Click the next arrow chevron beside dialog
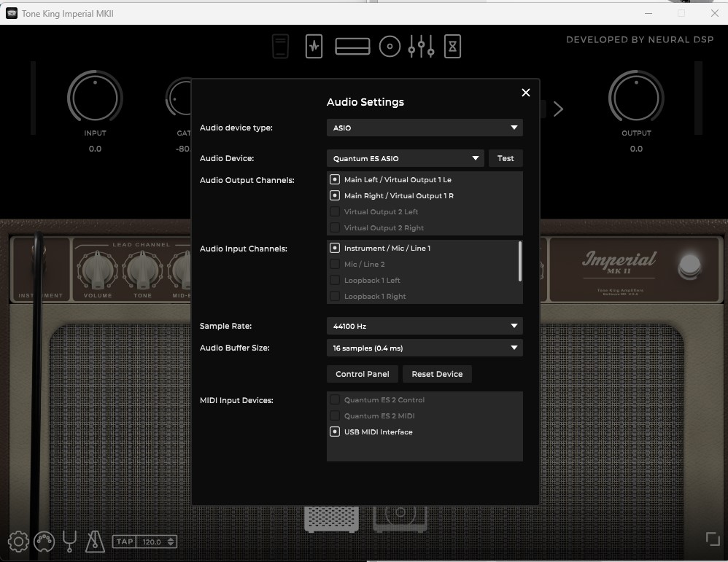 (558, 109)
